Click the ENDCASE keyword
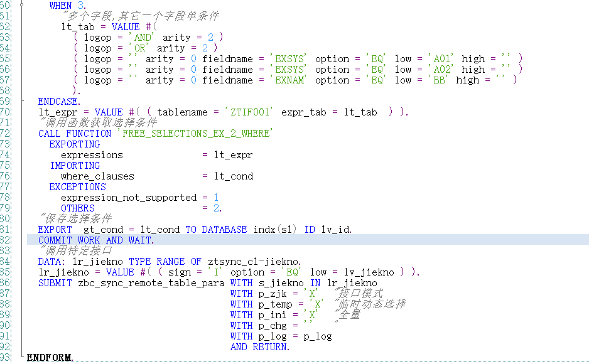Viewport: 589px width, 364px height. coord(59,101)
